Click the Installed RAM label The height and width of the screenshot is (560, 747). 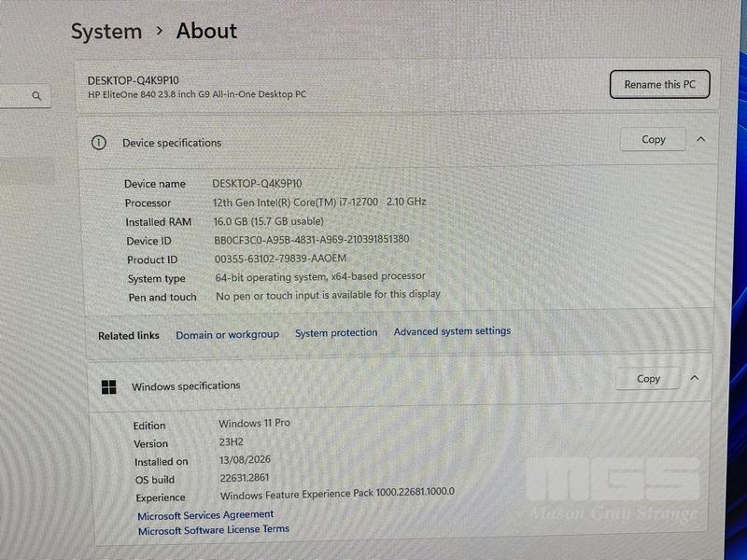[x=158, y=222]
